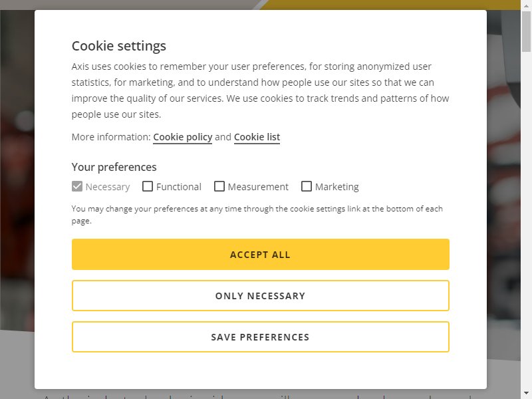Tick the Functional cookies checkbox

tap(148, 186)
